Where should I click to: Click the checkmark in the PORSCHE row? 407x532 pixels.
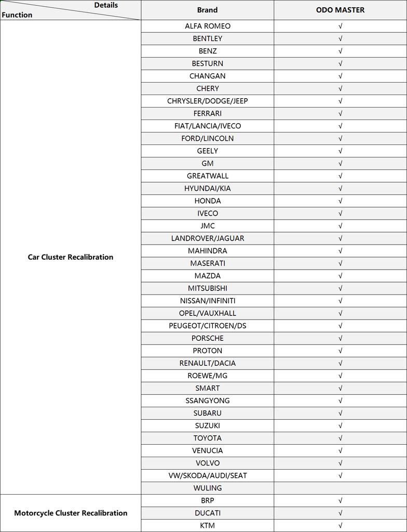click(341, 338)
